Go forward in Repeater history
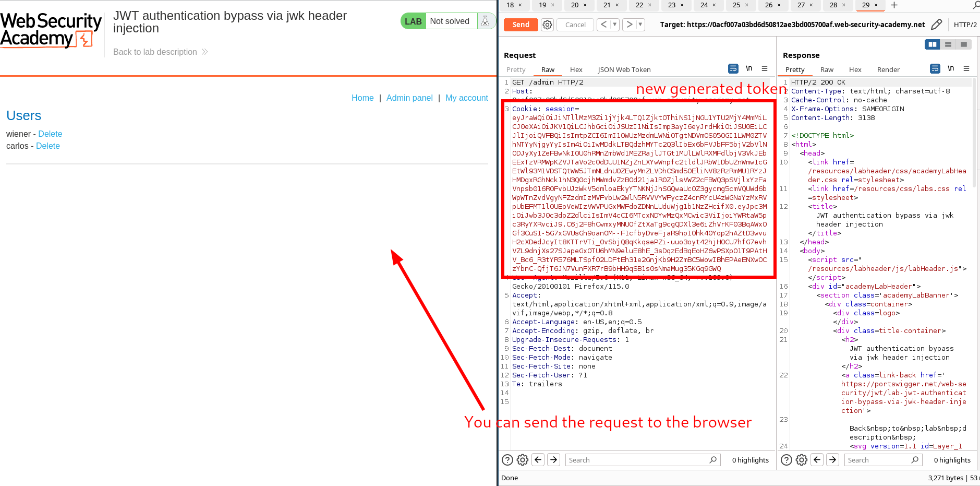980x486 pixels. [630, 25]
